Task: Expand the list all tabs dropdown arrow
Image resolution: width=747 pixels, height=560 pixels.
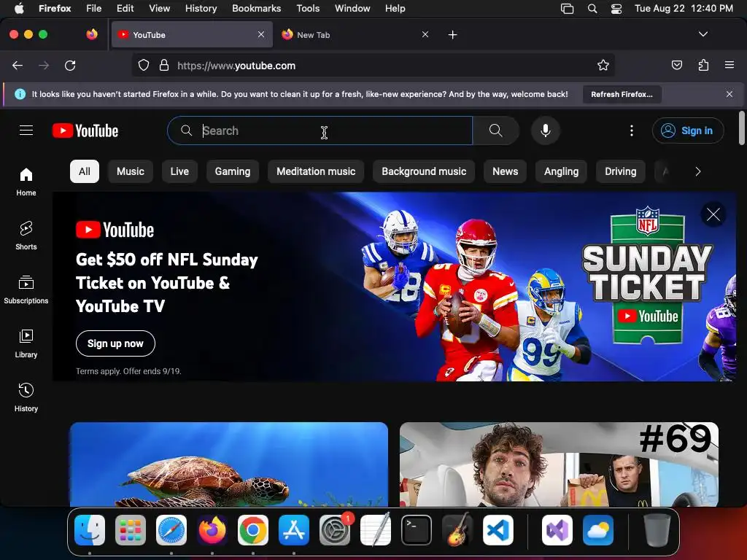Action: coord(703,34)
